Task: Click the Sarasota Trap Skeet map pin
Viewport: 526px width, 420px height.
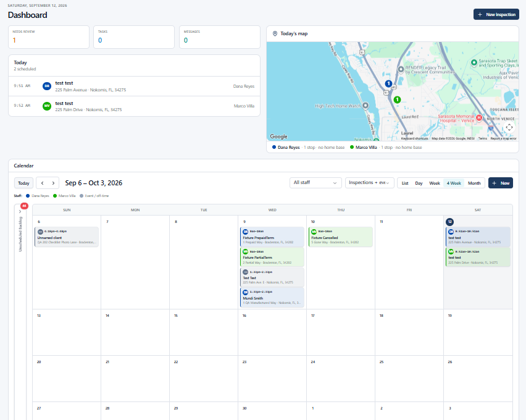Action: [x=474, y=62]
